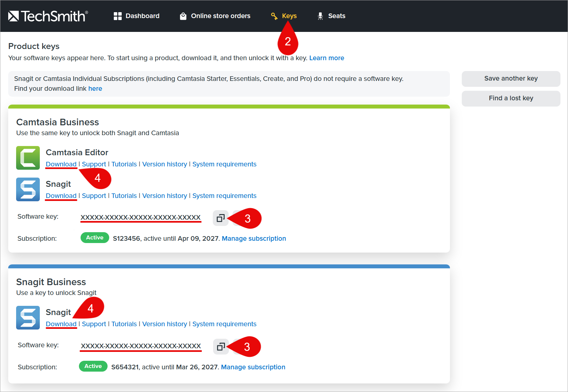This screenshot has height=392, width=568.
Task: Open Snagit System requirements in Camtasia Business
Action: coord(224,196)
